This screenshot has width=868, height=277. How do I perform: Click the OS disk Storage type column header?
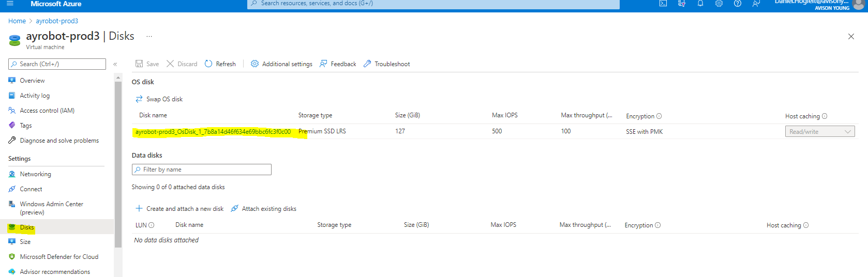(x=315, y=115)
